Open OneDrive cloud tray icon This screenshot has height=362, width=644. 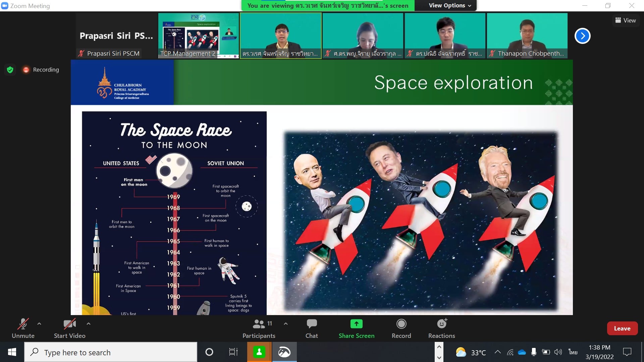pyautogui.click(x=522, y=352)
